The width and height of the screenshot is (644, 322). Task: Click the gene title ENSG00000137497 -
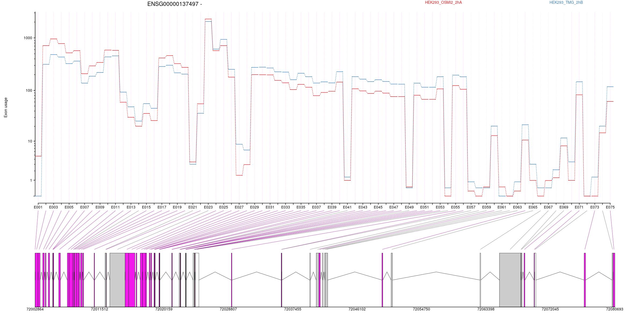[175, 4]
